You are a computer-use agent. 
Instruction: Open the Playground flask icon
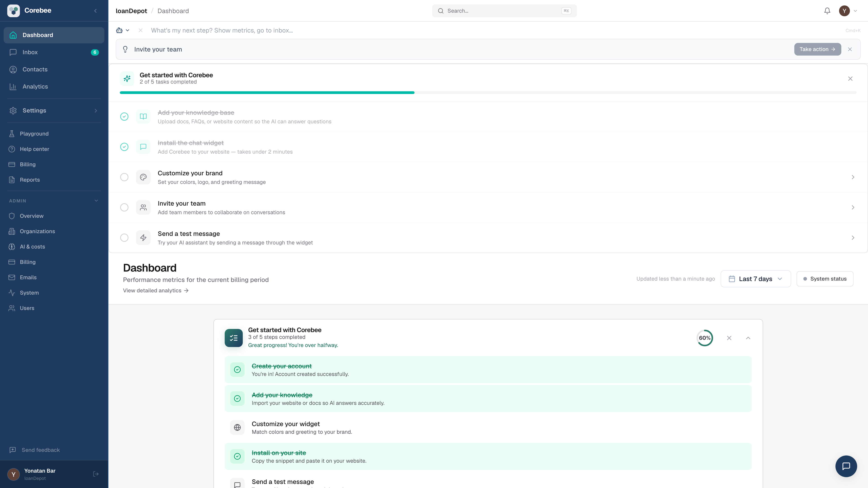(x=12, y=134)
